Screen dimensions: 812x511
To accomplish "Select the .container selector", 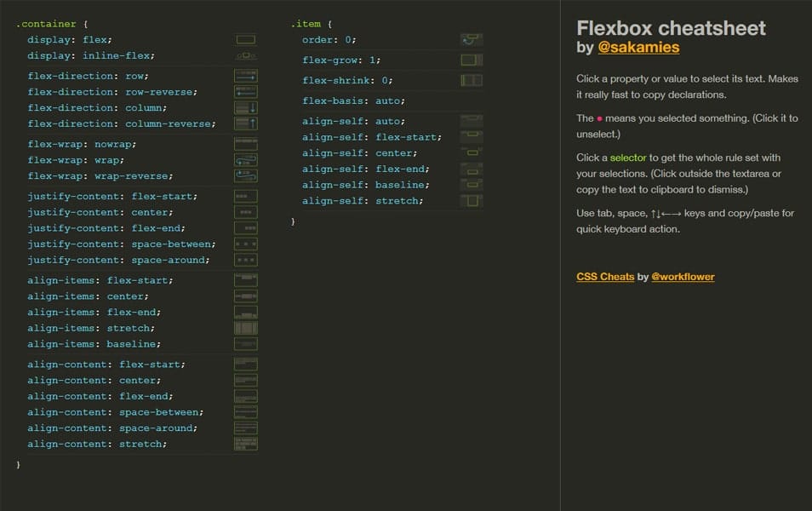I will tap(46, 23).
